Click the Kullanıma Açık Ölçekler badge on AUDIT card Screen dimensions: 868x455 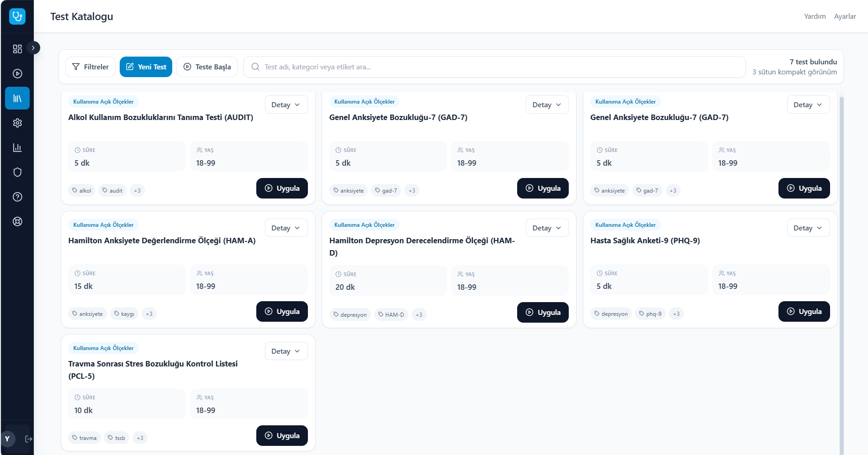[x=104, y=101]
